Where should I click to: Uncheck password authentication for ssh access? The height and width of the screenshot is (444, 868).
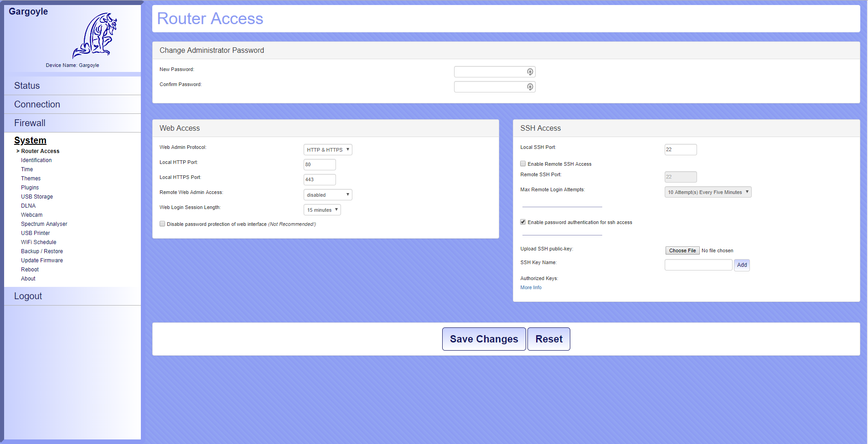point(523,222)
